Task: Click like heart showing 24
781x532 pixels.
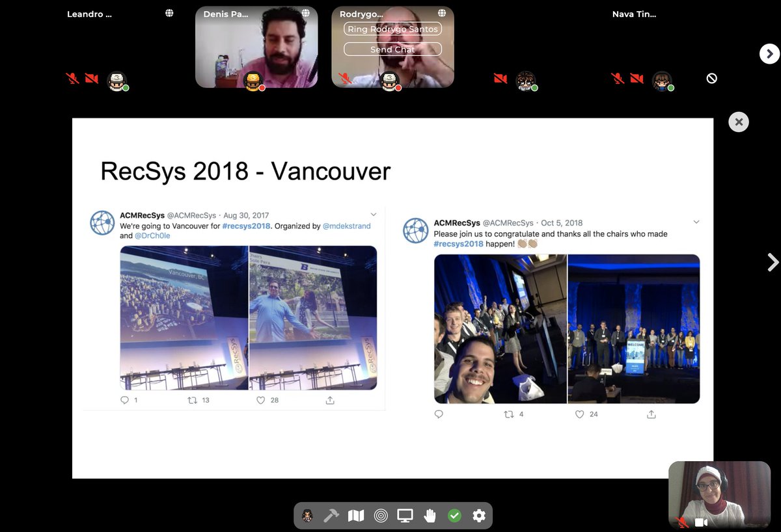Action: point(579,414)
